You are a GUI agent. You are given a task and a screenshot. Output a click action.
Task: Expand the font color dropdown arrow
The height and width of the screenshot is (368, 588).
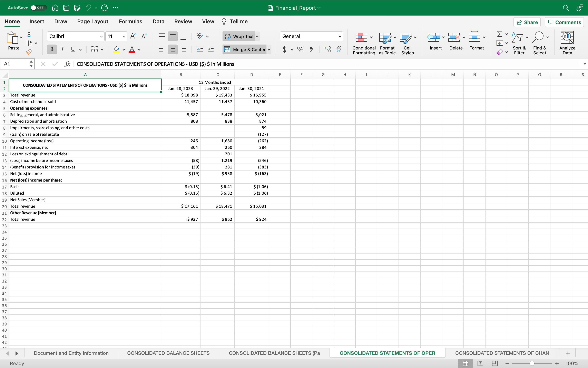point(139,50)
